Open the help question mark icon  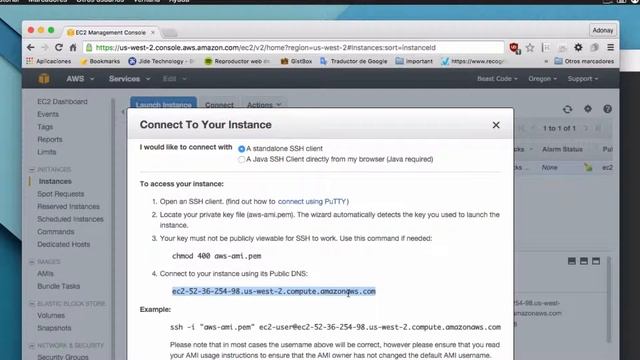click(607, 109)
